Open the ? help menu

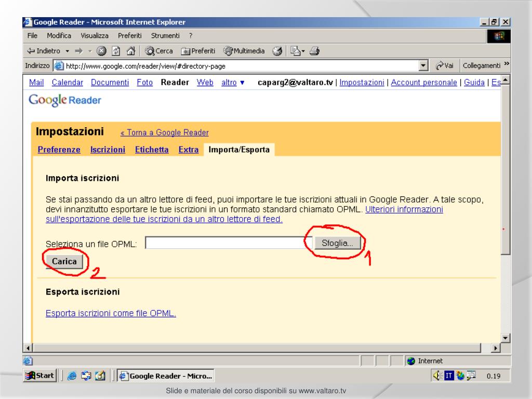(191, 36)
